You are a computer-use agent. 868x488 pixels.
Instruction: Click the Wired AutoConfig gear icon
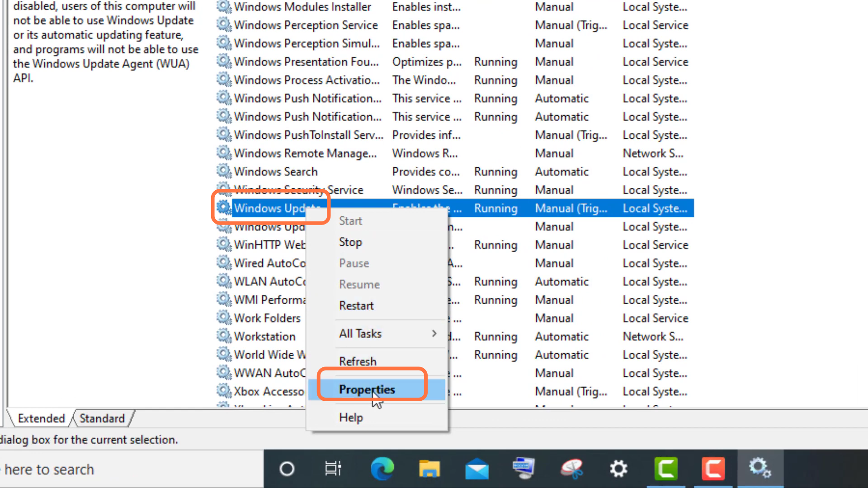224,263
